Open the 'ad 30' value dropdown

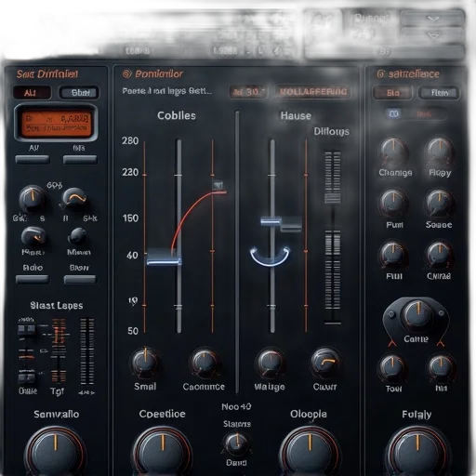coord(248,92)
